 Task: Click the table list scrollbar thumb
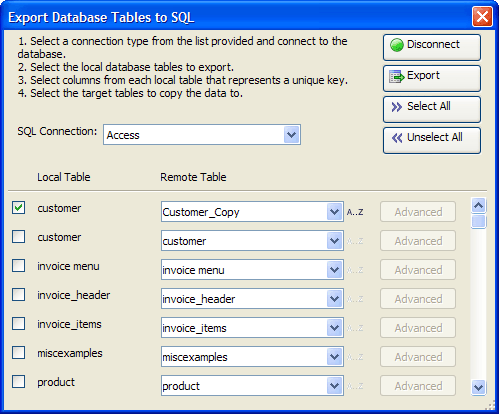coord(479,222)
